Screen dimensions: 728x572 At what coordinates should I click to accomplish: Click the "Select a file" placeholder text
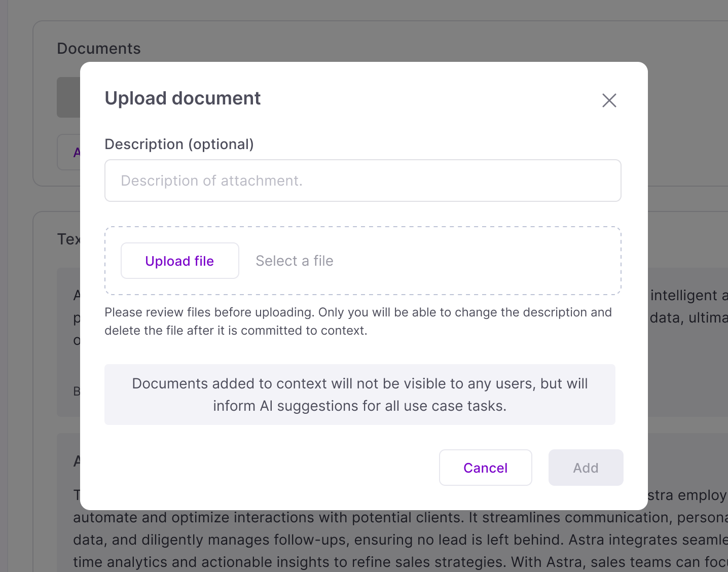click(294, 261)
